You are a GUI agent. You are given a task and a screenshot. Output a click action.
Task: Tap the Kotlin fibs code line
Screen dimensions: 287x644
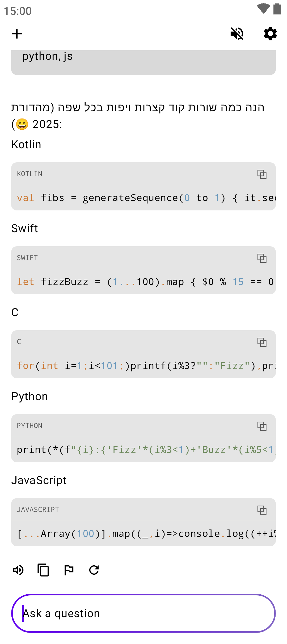(143, 198)
